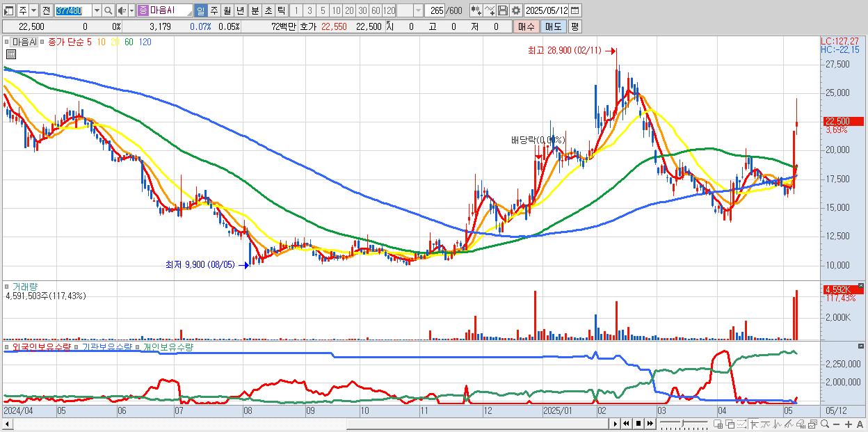Click the 60 moving average legend label
The width and height of the screenshot is (868, 432).
129,42
